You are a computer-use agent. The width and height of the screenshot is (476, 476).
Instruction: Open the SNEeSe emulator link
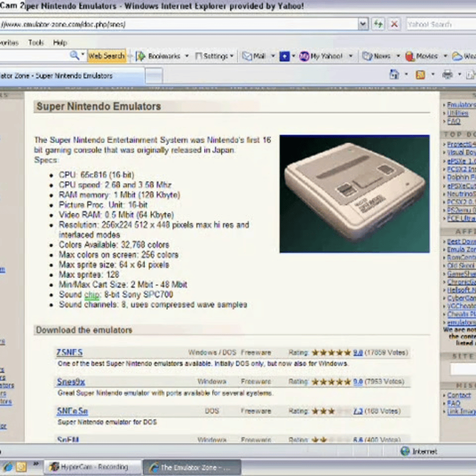click(x=72, y=411)
